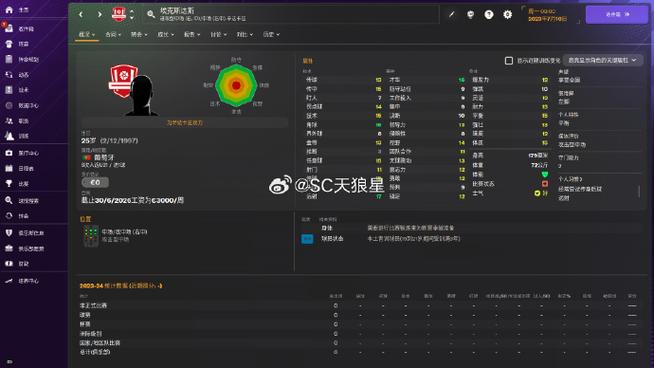Open the Transfers circular-arrows icon

click(x=9, y=216)
